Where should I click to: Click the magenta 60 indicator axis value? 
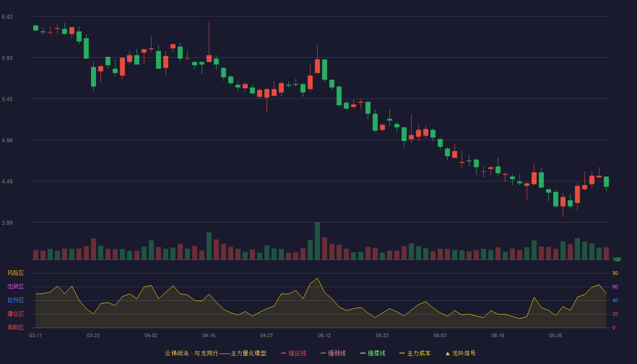coord(615,287)
